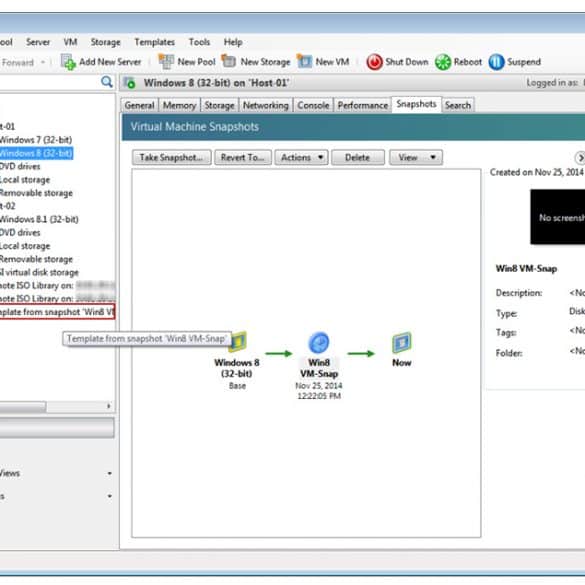Click the Take Snapshot button
This screenshot has height=585, width=585.
pyautogui.click(x=172, y=157)
